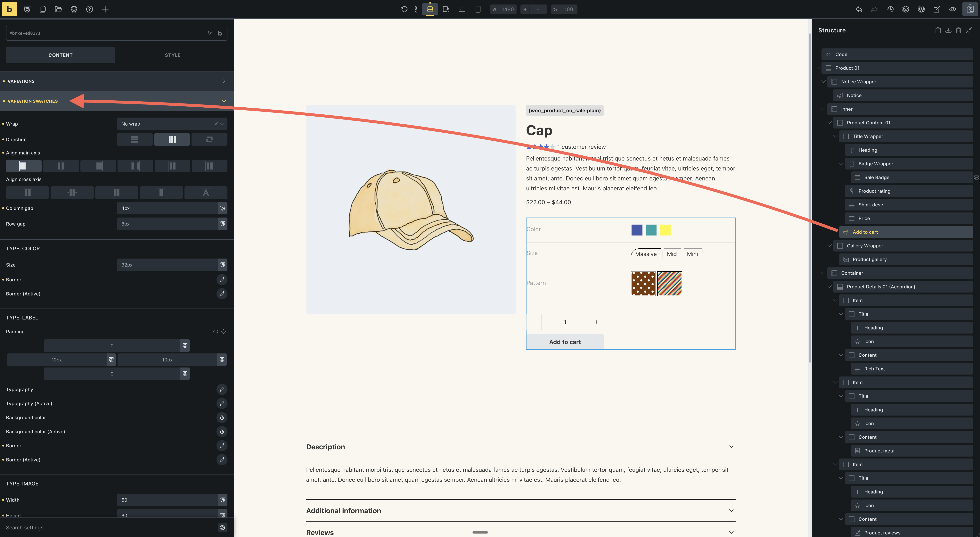Click the Add to cart button
980x537 pixels.
(565, 342)
